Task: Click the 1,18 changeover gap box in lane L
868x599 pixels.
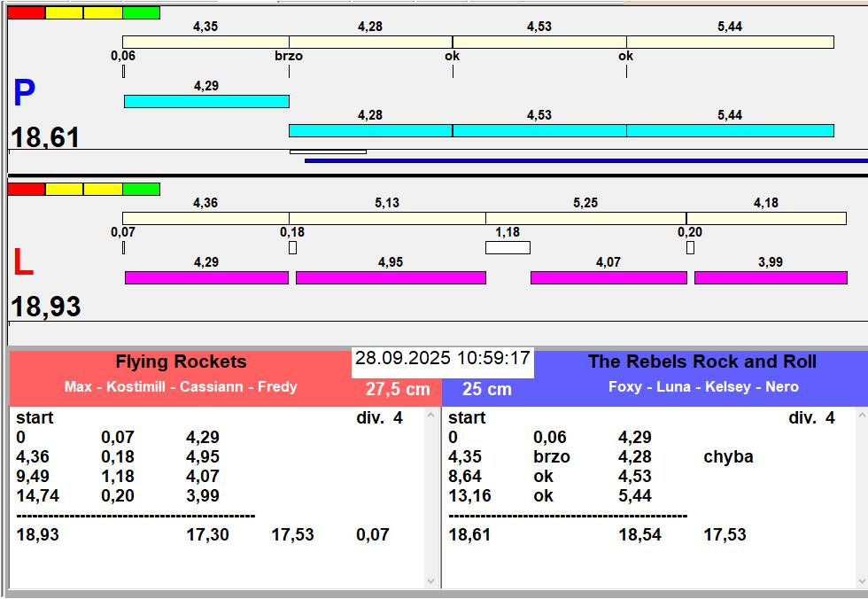Action: (508, 247)
